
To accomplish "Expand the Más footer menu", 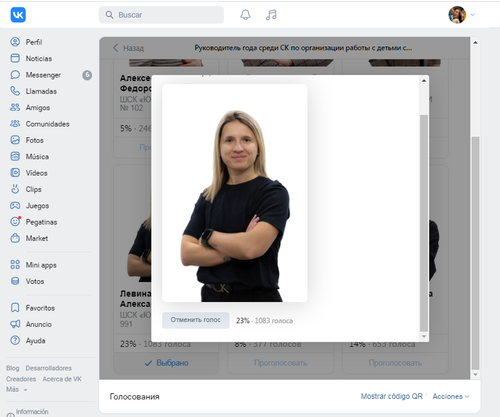I will point(16,389).
